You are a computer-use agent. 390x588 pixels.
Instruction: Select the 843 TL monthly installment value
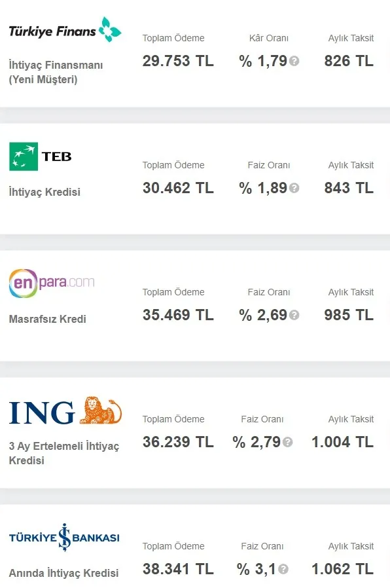tap(349, 187)
